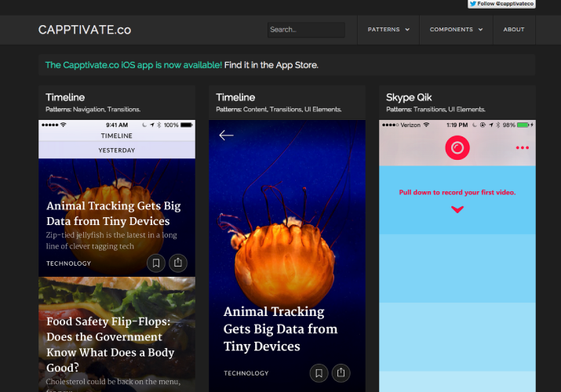Image resolution: width=561 pixels, height=392 pixels.
Task: Click the TIMELINE header in first preview
Action: coord(117,136)
